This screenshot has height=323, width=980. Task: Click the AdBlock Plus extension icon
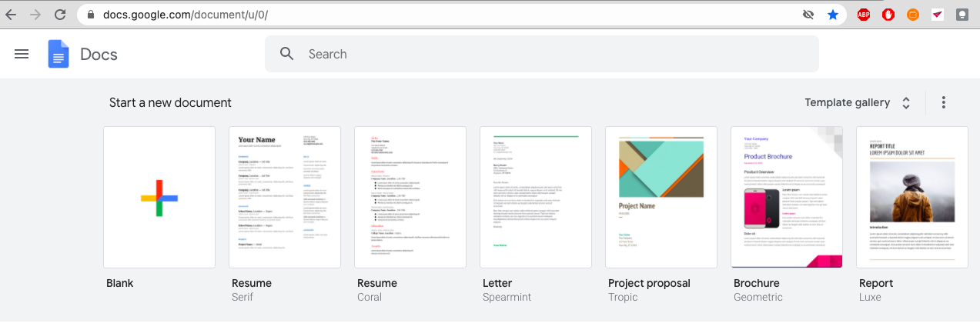(x=864, y=15)
